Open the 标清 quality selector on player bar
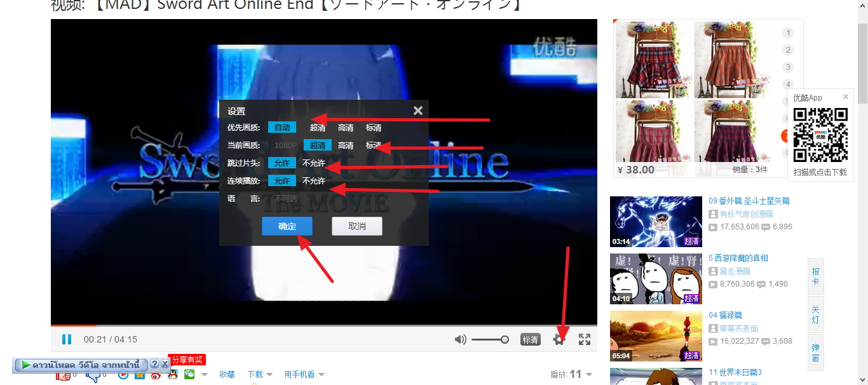 pyautogui.click(x=531, y=340)
